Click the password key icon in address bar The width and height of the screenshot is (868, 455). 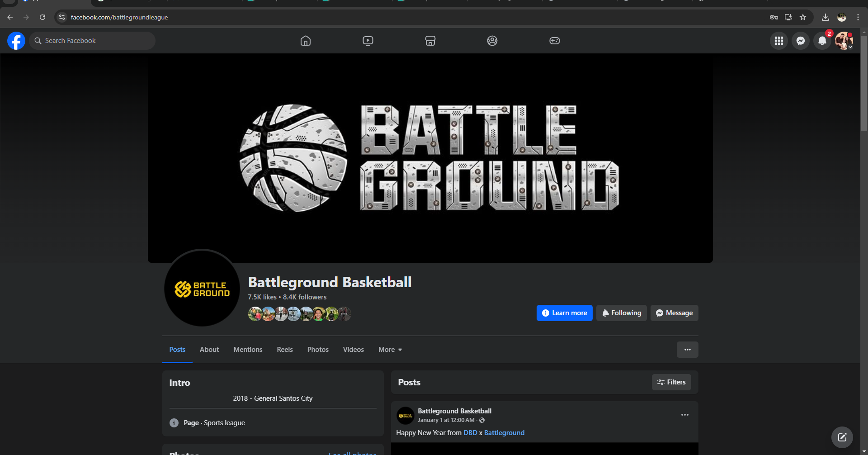(774, 17)
